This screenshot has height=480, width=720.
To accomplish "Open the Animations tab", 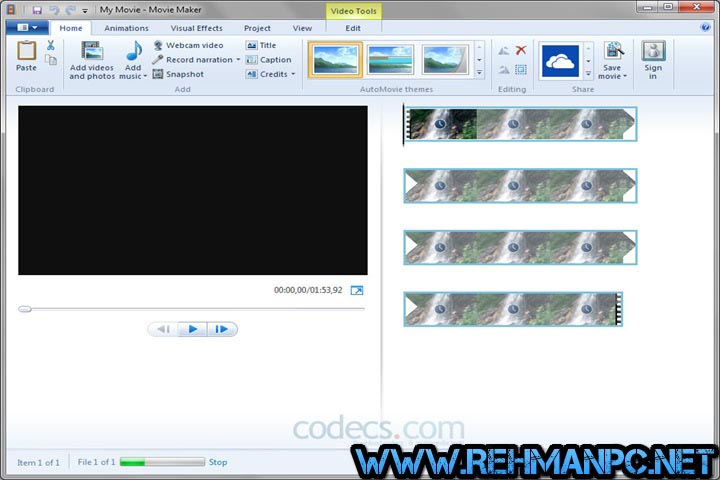I will point(126,28).
